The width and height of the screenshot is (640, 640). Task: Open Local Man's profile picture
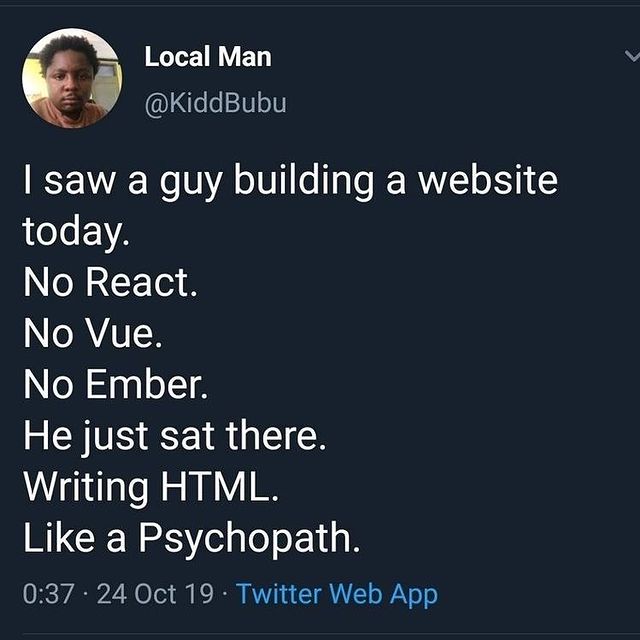click(72, 78)
